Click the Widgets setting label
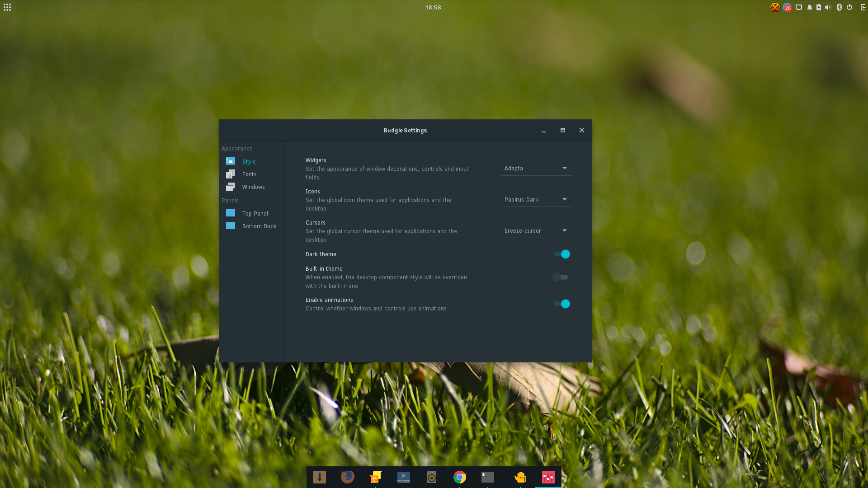The height and width of the screenshot is (488, 868). coord(316,160)
